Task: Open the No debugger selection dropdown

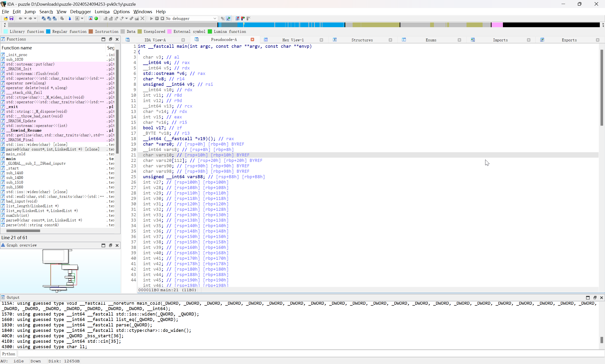Action: 191,18
